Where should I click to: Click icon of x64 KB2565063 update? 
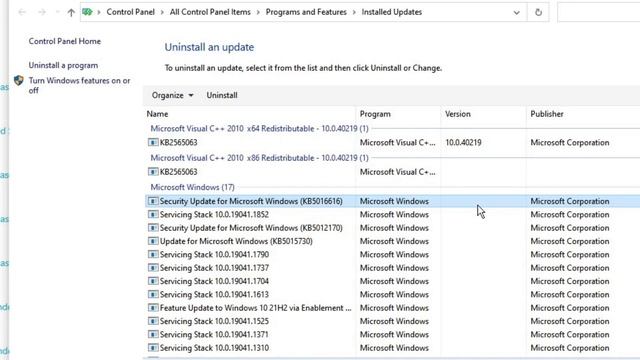click(x=153, y=142)
